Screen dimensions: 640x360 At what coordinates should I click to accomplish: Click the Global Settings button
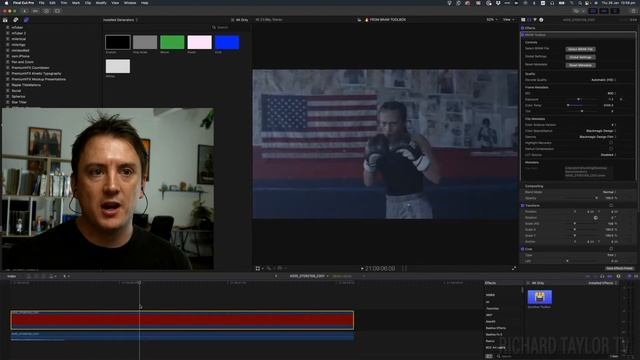[x=580, y=57]
